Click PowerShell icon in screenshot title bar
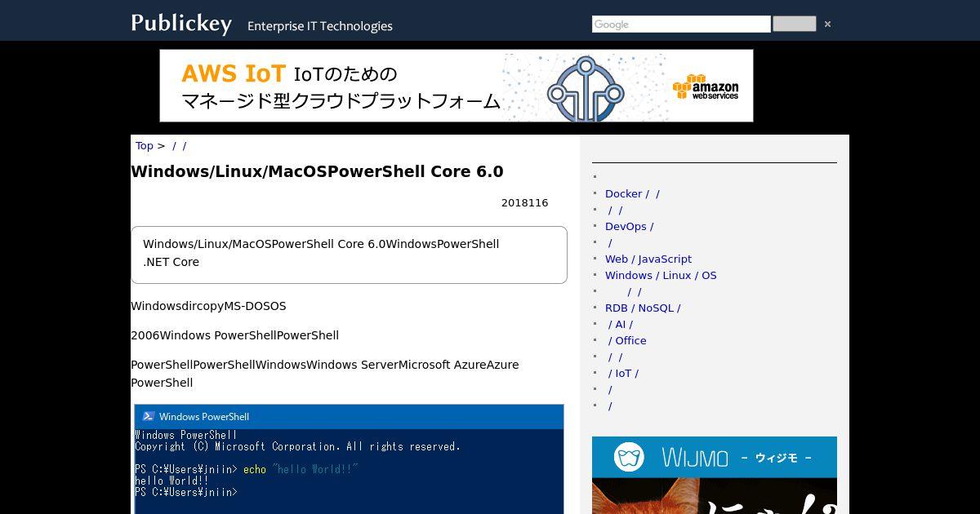Image resolution: width=980 pixels, height=514 pixels. pos(149,416)
